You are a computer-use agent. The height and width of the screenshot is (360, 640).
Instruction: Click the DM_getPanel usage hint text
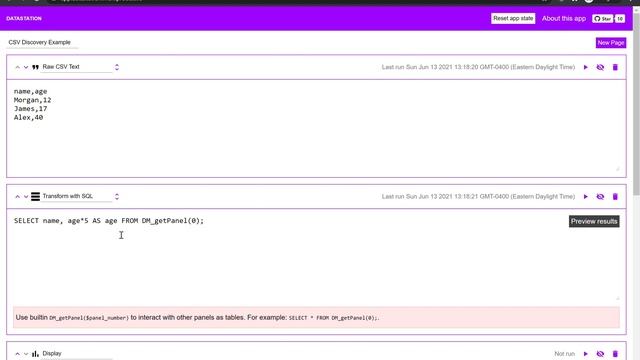198,318
